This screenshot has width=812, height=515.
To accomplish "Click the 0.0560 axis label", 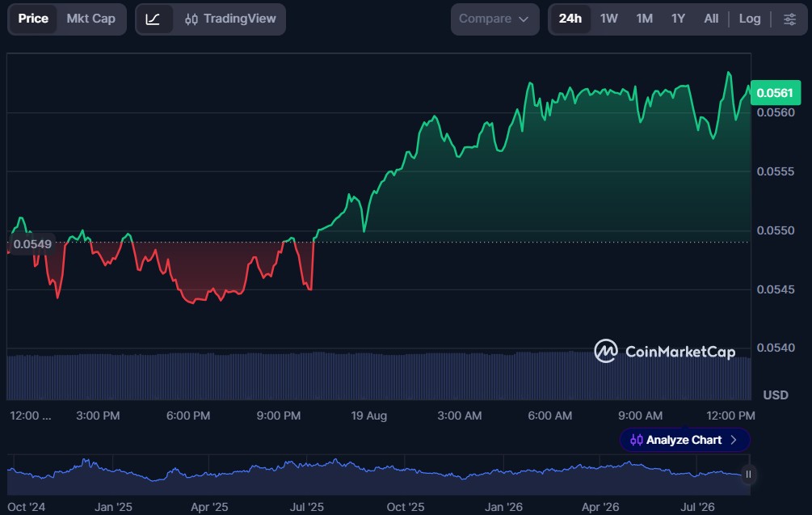I will tap(775, 112).
